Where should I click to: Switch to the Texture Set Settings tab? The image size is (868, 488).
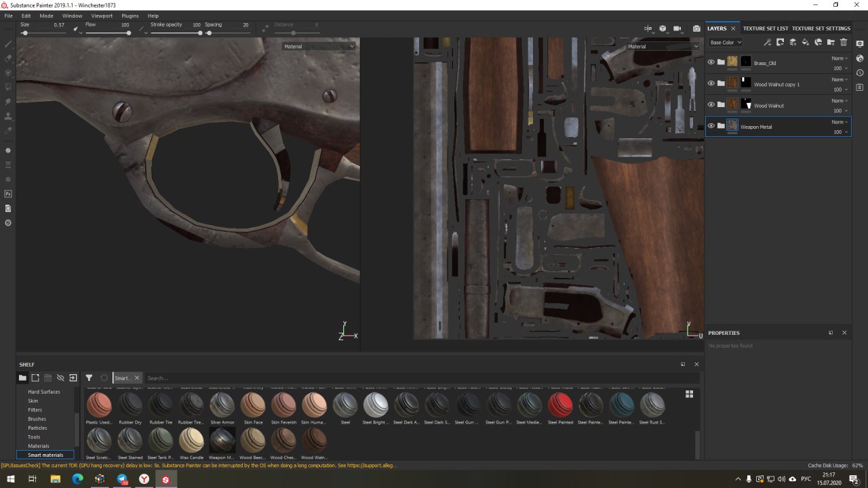[821, 28]
